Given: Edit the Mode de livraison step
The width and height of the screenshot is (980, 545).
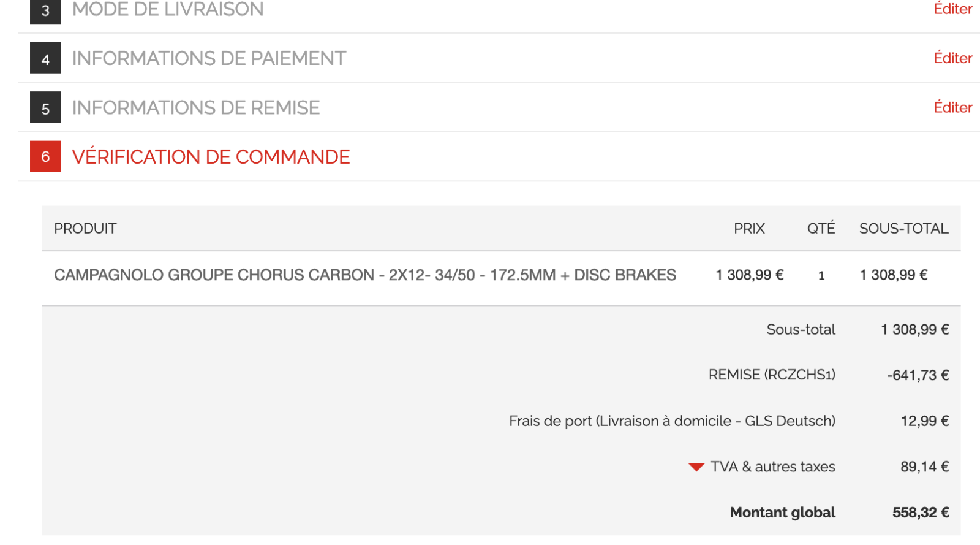Looking at the screenshot, I should [x=952, y=9].
